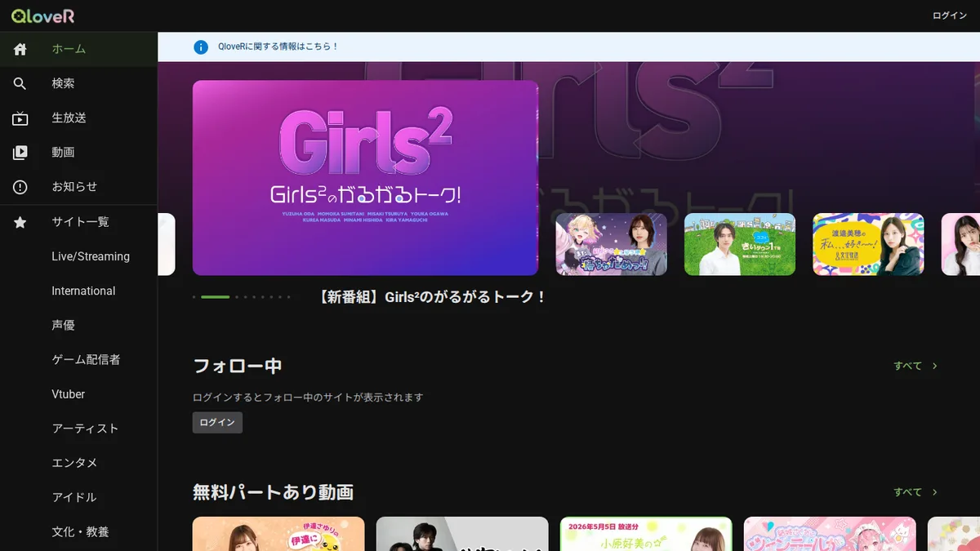
Task: Click the 【新番組】Girls²のがるがるトーク！ caption
Action: (432, 297)
